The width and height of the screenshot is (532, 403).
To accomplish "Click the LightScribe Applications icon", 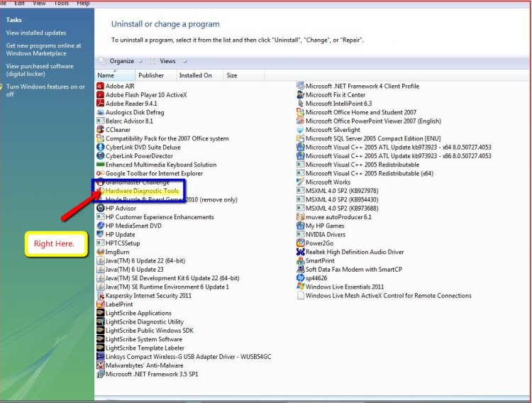I will click(x=100, y=313).
